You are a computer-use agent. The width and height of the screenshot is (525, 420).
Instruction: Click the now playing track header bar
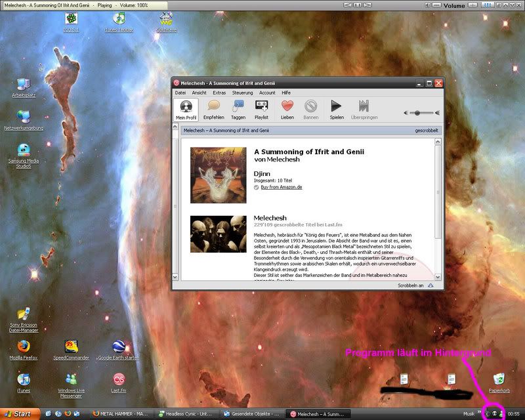click(x=310, y=131)
